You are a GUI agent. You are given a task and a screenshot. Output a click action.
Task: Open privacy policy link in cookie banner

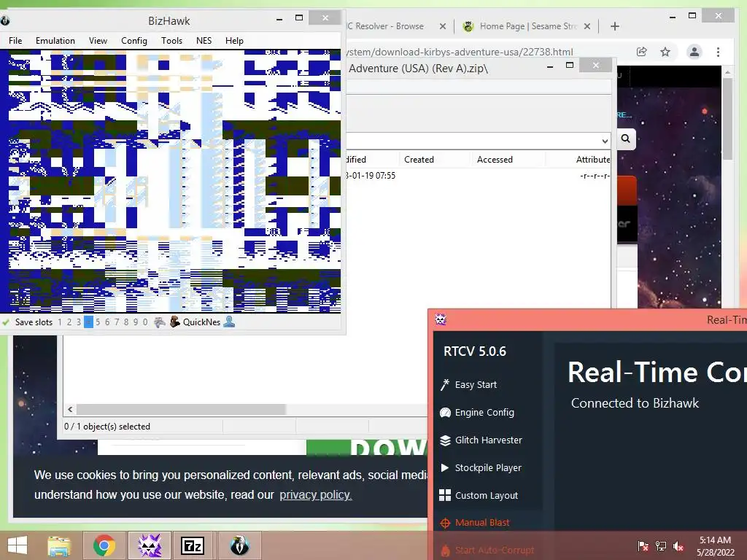pyautogui.click(x=315, y=495)
